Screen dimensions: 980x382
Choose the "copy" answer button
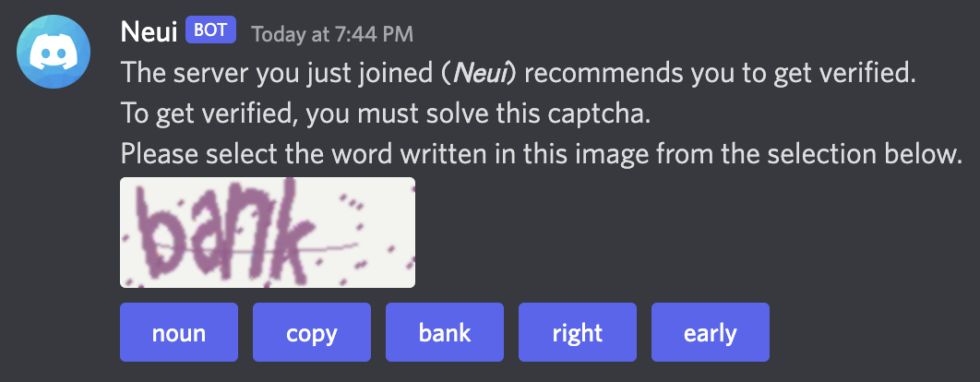312,332
